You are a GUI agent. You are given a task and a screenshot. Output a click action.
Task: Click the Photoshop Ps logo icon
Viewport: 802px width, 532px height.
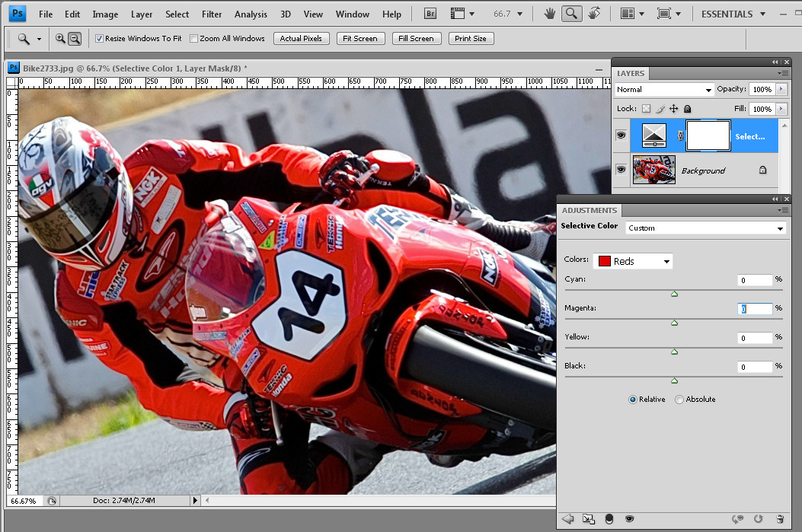point(18,13)
